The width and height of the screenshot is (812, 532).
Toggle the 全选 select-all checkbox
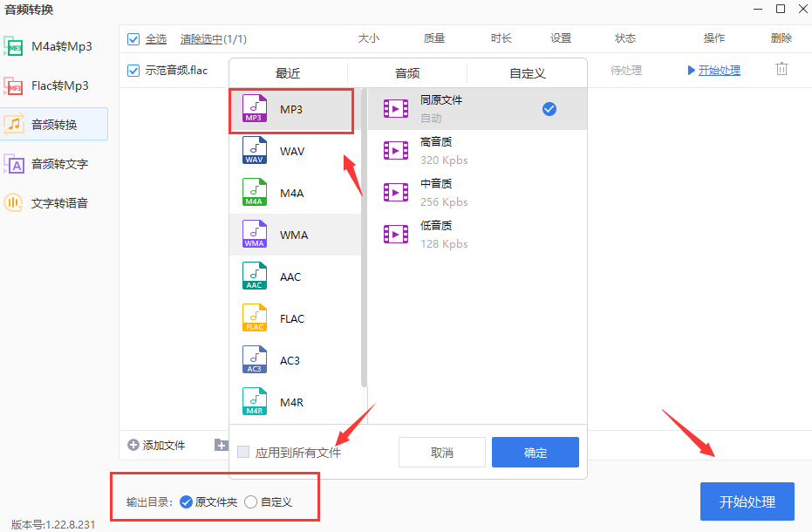(x=133, y=38)
